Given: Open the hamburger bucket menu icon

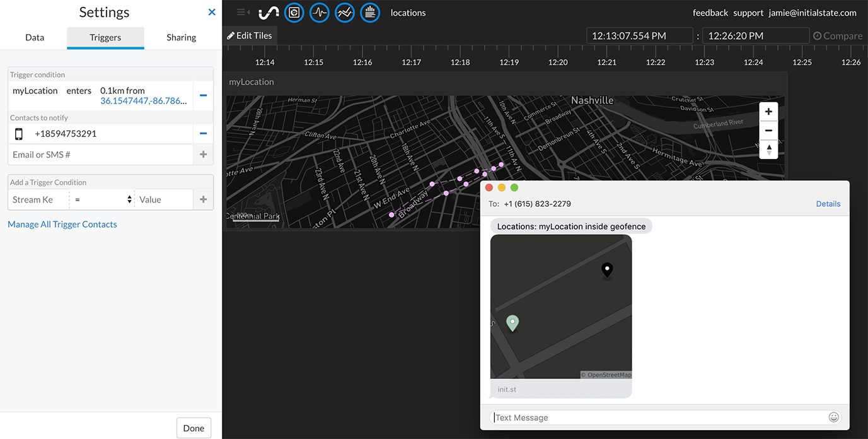Looking at the screenshot, I should point(241,11).
